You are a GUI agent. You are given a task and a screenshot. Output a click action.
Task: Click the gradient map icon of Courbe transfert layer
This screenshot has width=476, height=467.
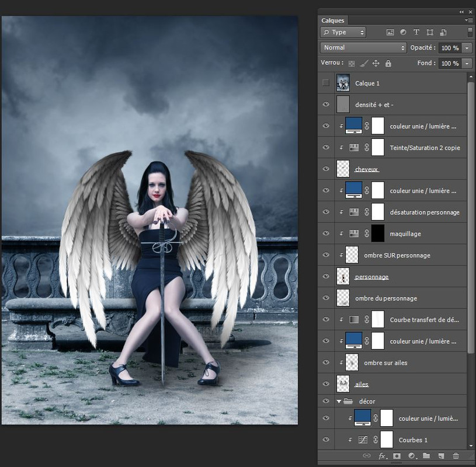pos(354,319)
